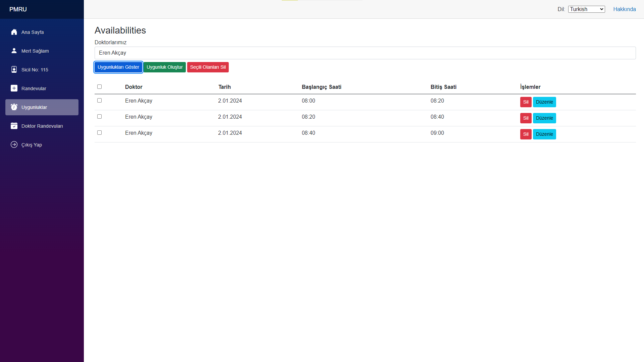Click the ID badge icon beside Sicil No
This screenshot has width=644, height=362.
[14, 70]
